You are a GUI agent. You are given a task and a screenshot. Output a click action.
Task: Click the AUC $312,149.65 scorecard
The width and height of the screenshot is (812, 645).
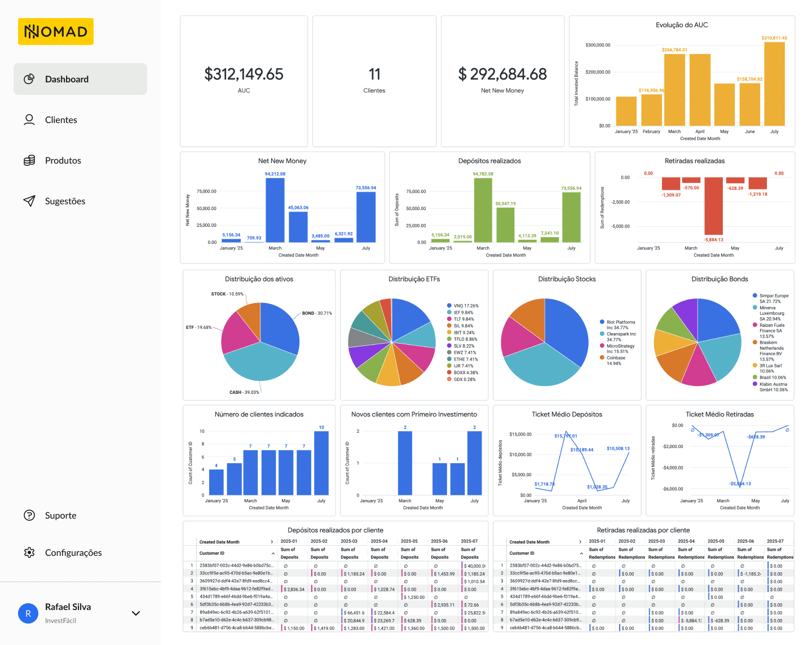click(x=244, y=81)
